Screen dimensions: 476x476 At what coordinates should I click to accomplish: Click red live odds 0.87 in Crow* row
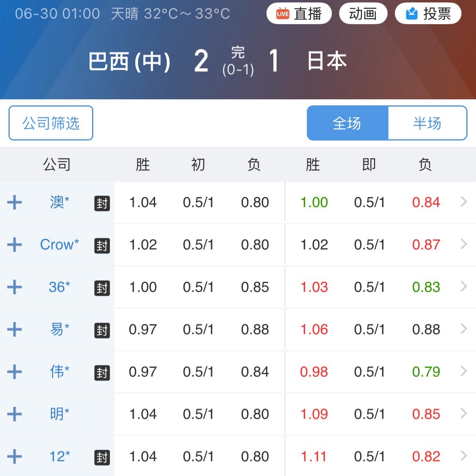click(426, 245)
